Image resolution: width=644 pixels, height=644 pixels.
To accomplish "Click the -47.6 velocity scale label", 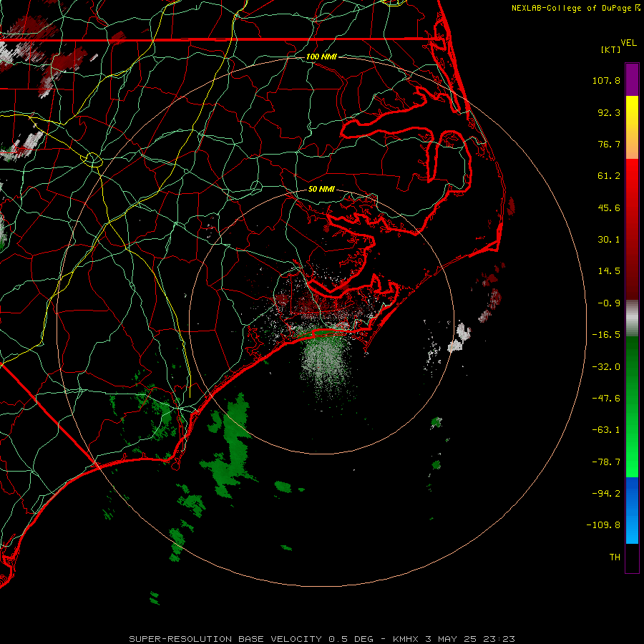I will pos(606,399).
